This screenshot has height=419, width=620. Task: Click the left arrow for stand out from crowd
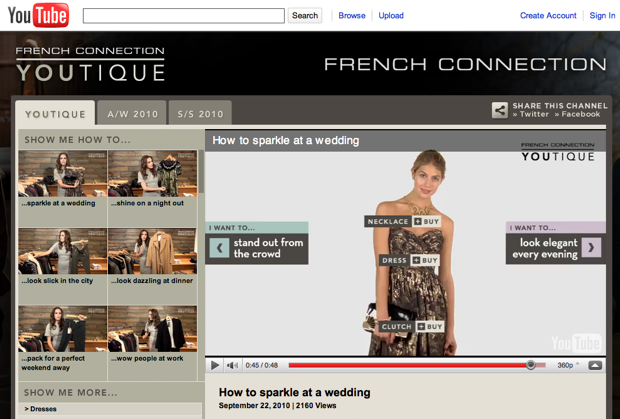[219, 248]
